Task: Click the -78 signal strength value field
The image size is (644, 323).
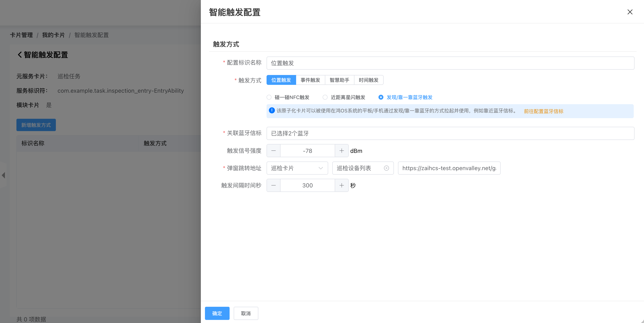Action: pyautogui.click(x=307, y=151)
